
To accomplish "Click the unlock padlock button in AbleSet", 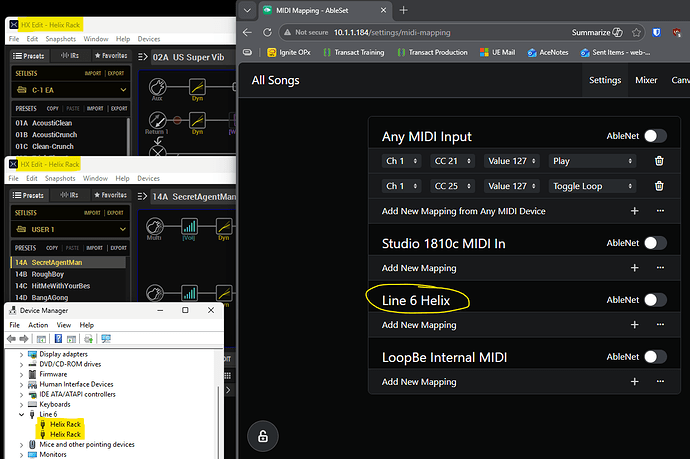I will point(263,436).
